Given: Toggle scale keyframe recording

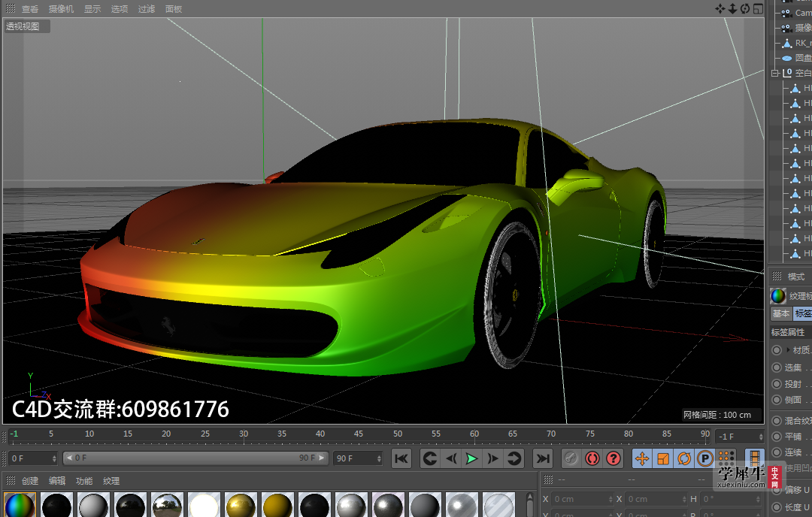Looking at the screenshot, I should point(663,458).
